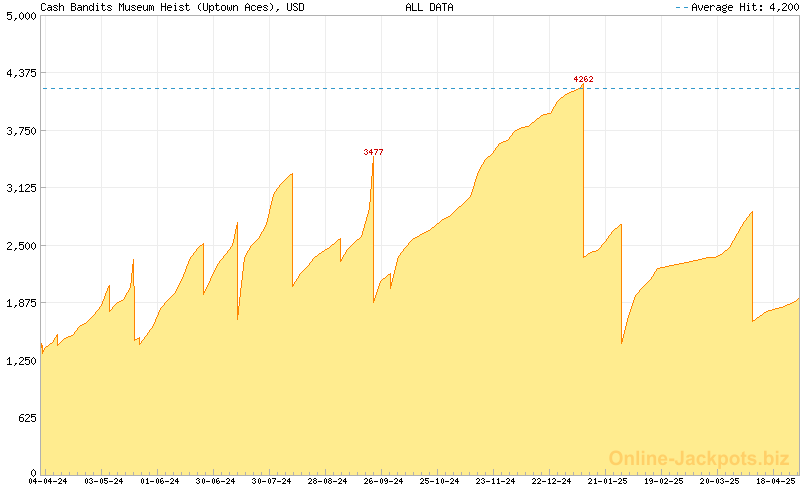Click the 1,250 y-axis label

point(20,361)
